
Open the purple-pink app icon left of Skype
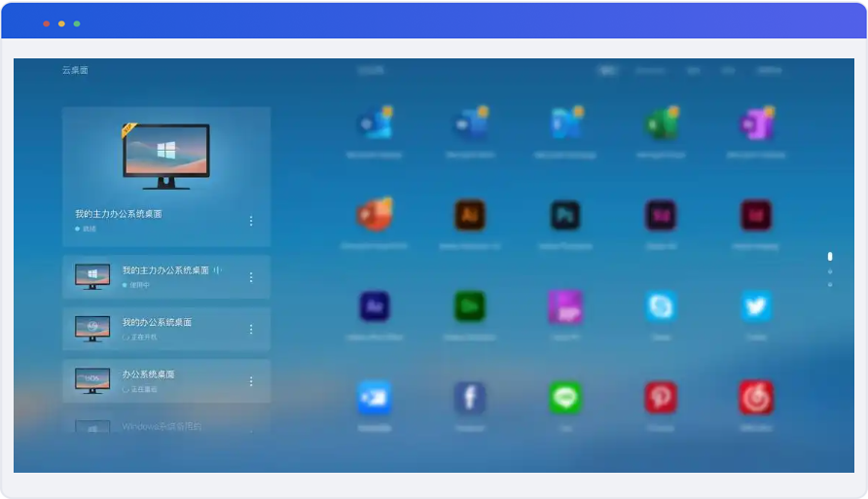tap(565, 306)
